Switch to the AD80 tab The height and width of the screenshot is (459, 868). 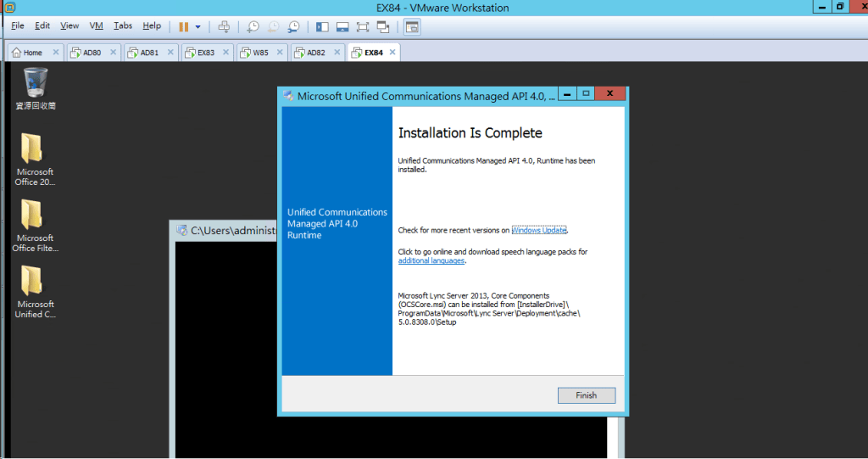click(x=92, y=53)
